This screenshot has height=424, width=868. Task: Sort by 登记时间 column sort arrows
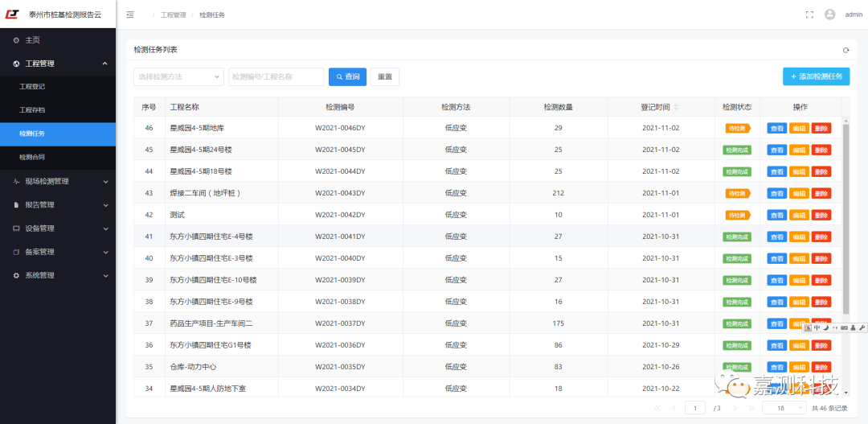coord(676,107)
